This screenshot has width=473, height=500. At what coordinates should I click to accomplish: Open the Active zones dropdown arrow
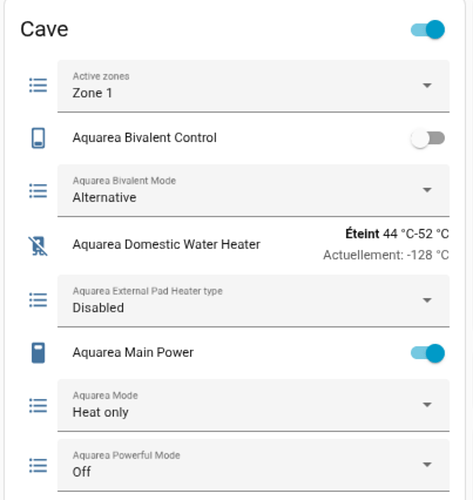pos(427,85)
